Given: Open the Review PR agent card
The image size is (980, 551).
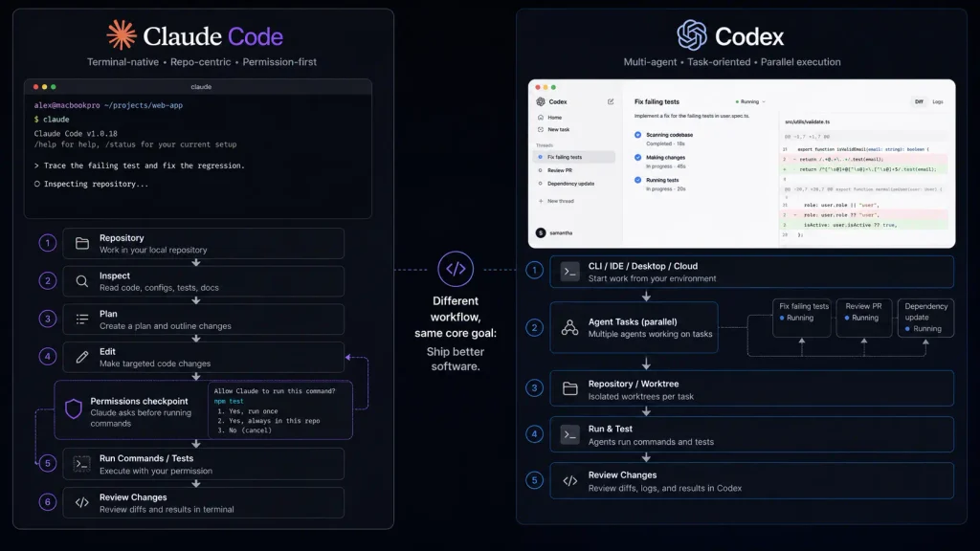Looking at the screenshot, I should pyautogui.click(x=864, y=318).
